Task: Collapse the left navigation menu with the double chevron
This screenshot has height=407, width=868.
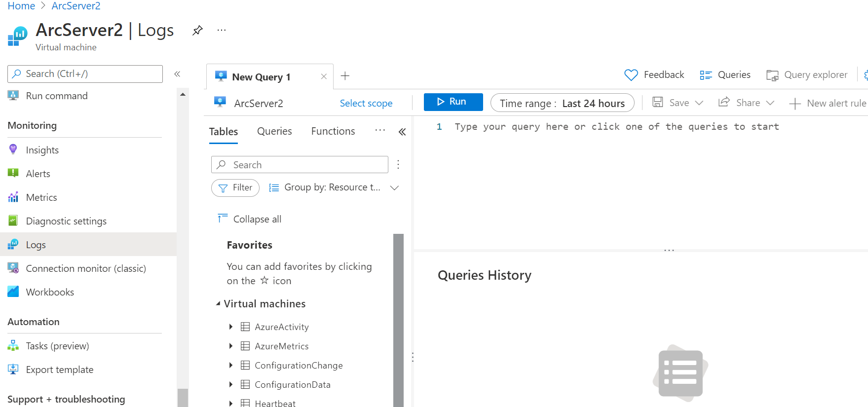Action: pyautogui.click(x=177, y=74)
